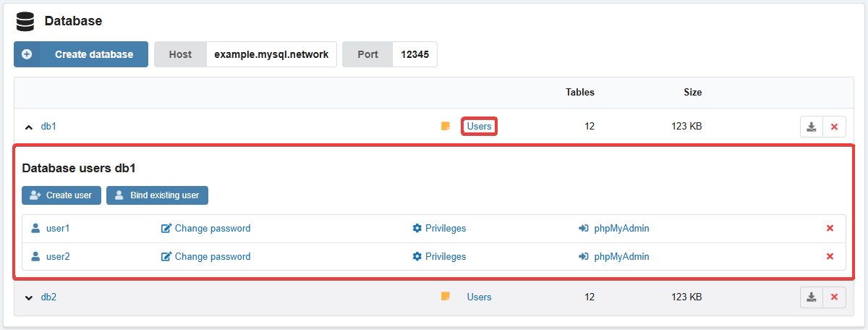Download the db1 database backup
Screen dimensions: 868x330
point(812,127)
